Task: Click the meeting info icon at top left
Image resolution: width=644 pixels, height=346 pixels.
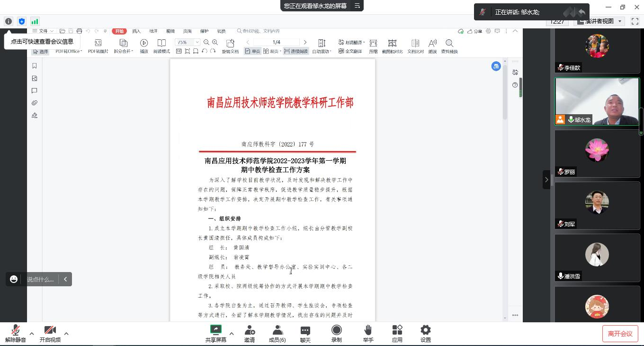Action: point(8,21)
